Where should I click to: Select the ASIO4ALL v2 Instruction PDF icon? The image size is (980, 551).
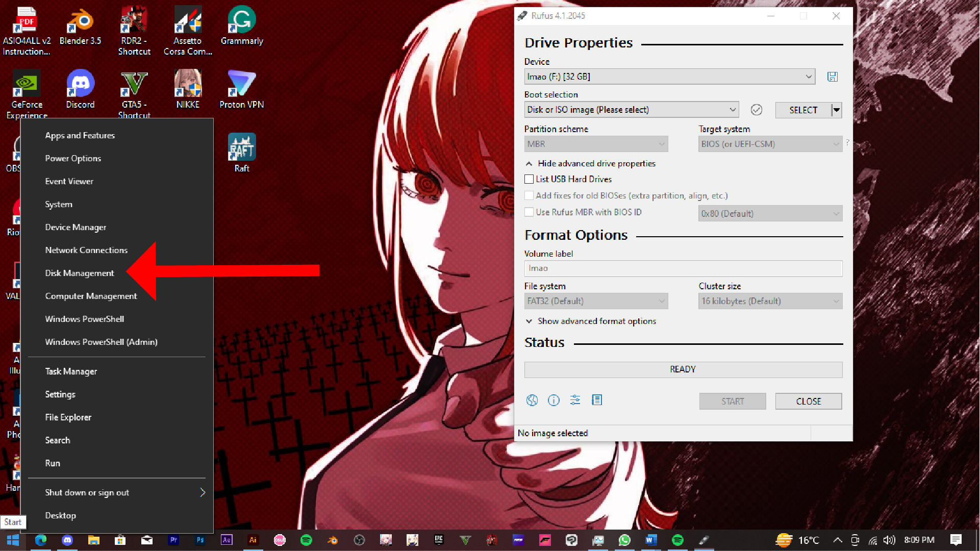27,31
